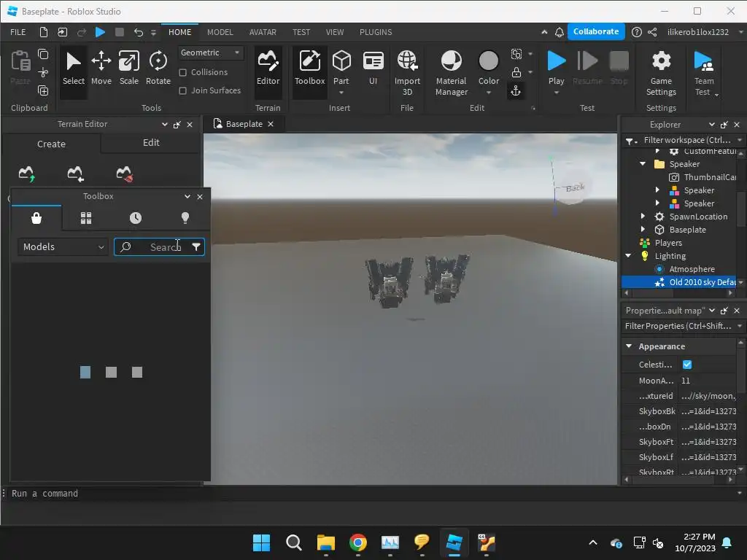Screen dimensions: 747x560
Task: Open the Color dropdown arrow
Action: click(x=488, y=93)
